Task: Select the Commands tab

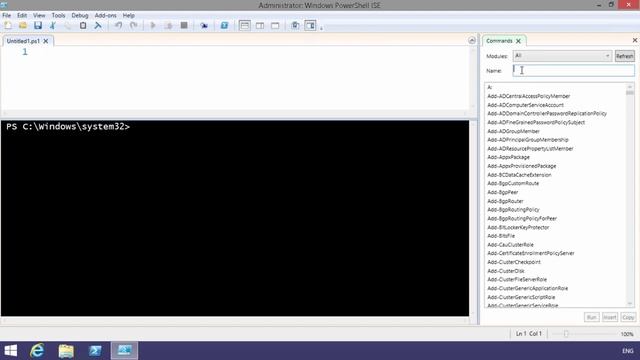Action: coord(499,41)
